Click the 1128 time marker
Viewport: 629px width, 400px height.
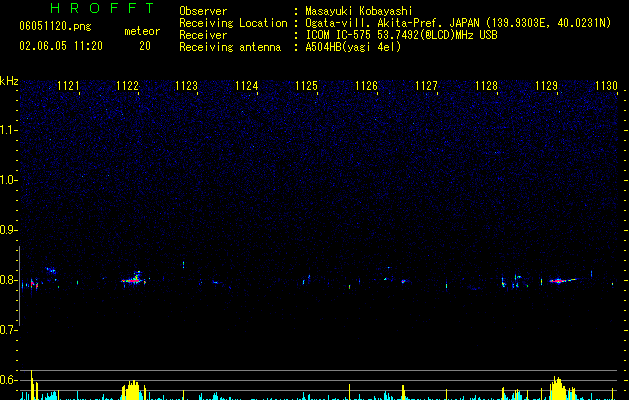click(486, 86)
